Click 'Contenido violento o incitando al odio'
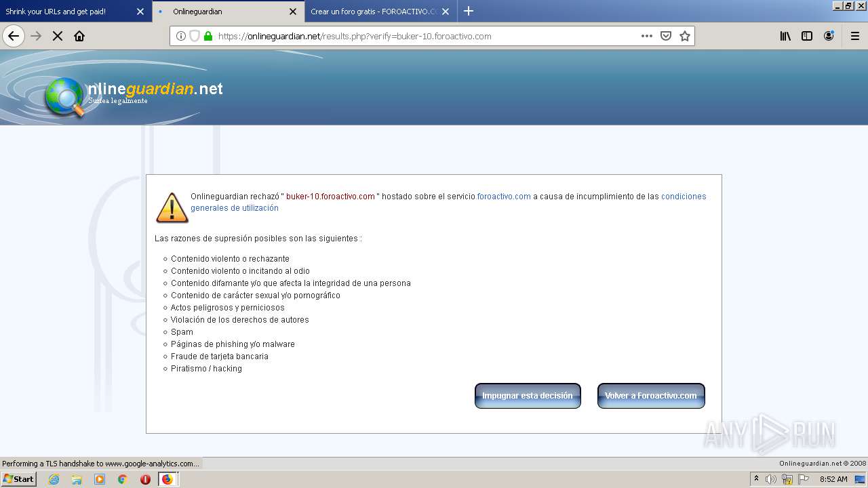The width and height of the screenshot is (868, 488). (240, 271)
